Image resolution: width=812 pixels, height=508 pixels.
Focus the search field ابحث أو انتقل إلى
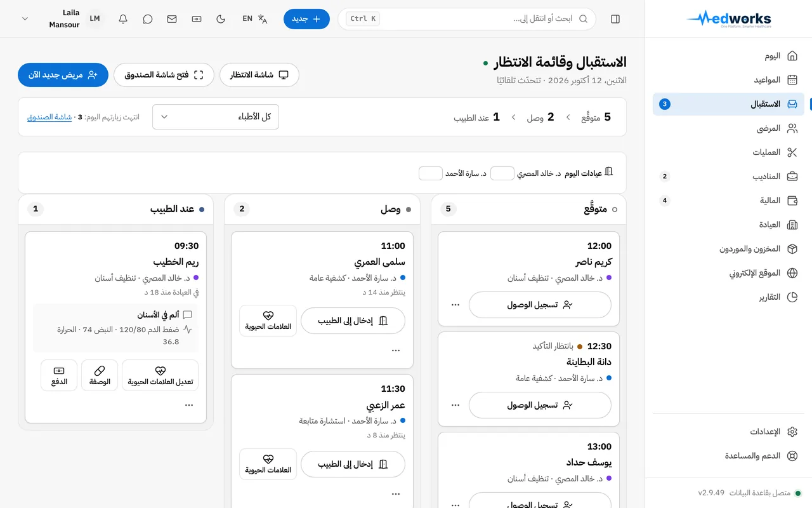pyautogui.click(x=467, y=19)
